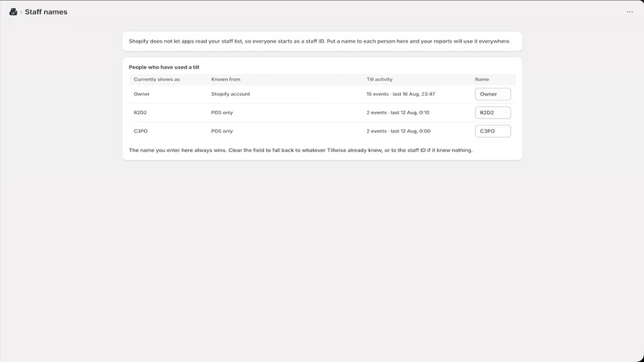
Task: Click the 'Name' column header
Action: point(481,79)
